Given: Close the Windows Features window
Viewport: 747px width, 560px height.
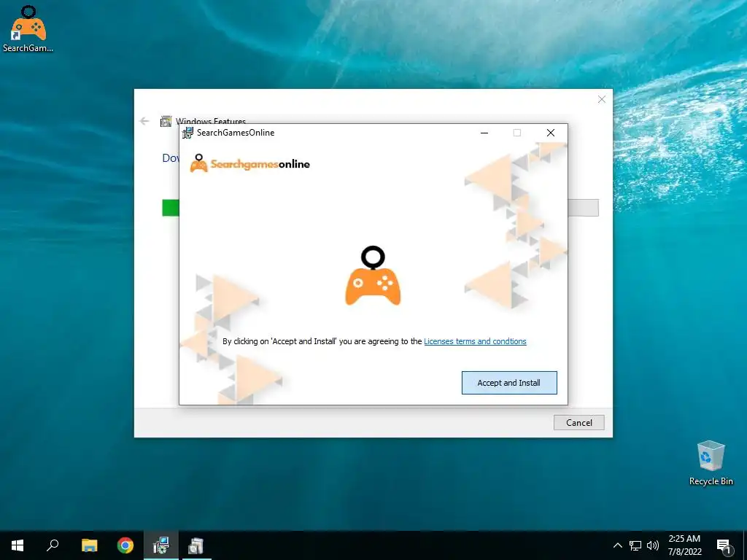Looking at the screenshot, I should (602, 99).
